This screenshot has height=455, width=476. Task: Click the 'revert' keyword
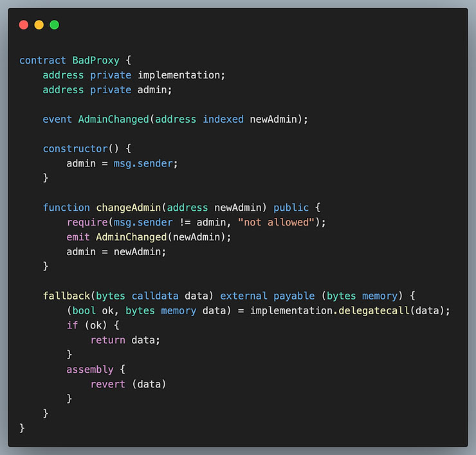tap(108, 384)
